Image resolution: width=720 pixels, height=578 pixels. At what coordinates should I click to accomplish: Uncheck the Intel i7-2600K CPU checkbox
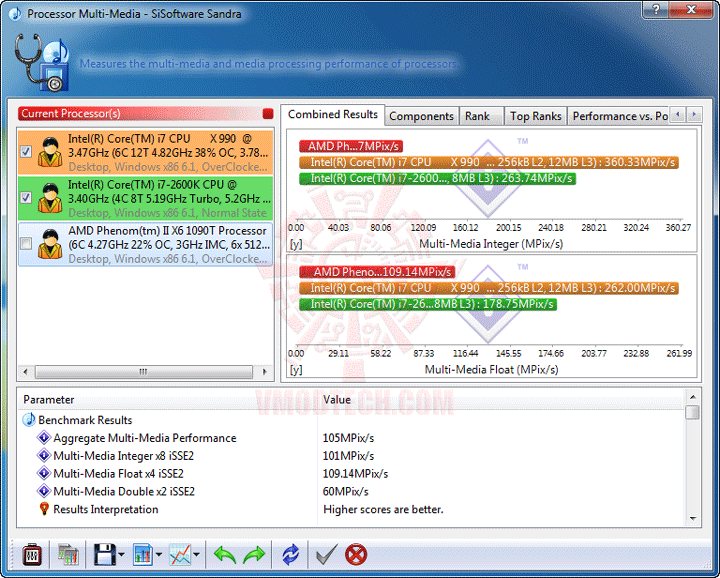26,197
